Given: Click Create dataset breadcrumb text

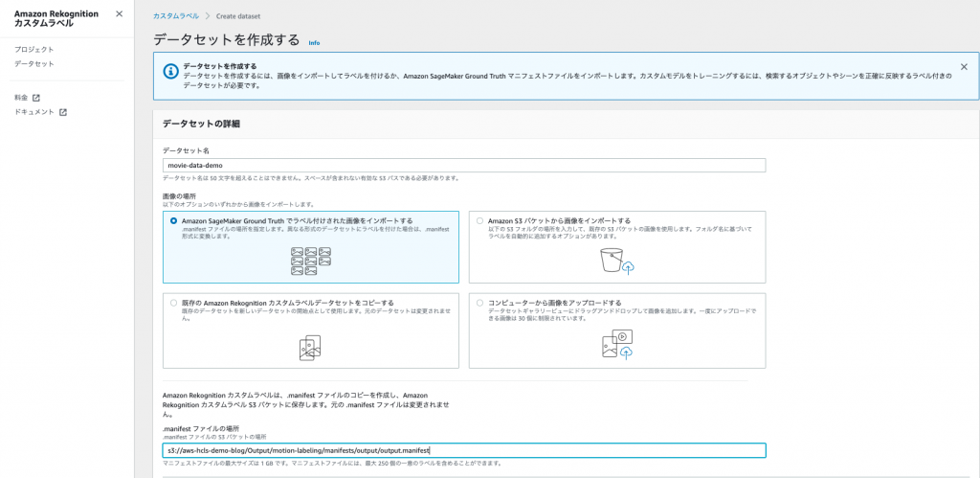Looking at the screenshot, I should pyautogui.click(x=238, y=15).
